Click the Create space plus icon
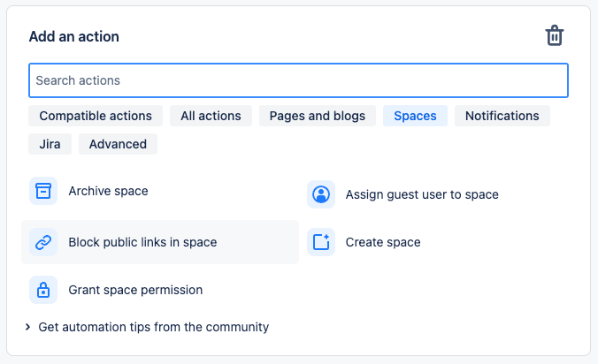Image resolution: width=598 pixels, height=364 pixels. 320,242
